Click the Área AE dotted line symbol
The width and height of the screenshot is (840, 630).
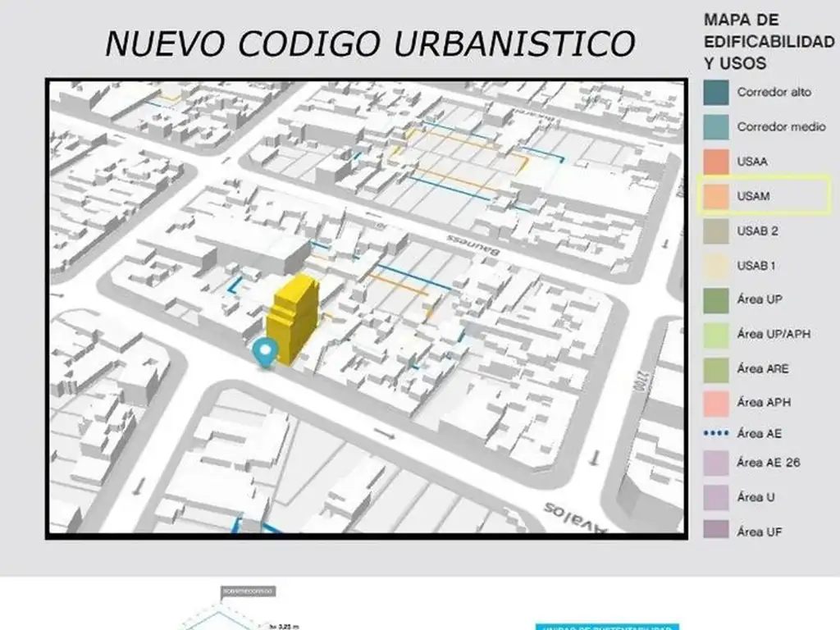click(x=715, y=432)
